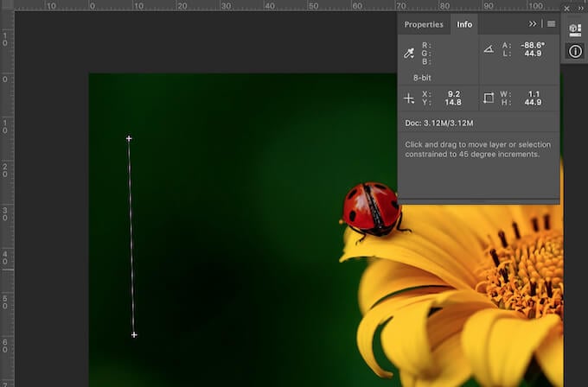Select the Info tab

(464, 24)
